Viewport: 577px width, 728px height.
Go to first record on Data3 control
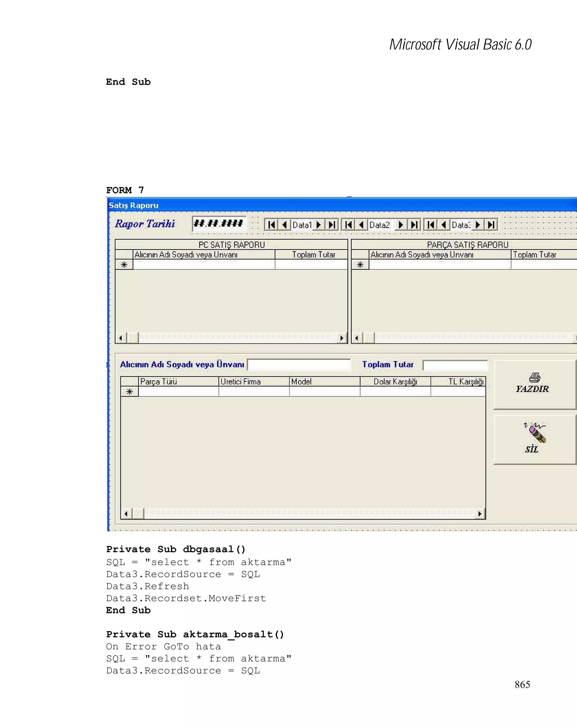click(431, 225)
